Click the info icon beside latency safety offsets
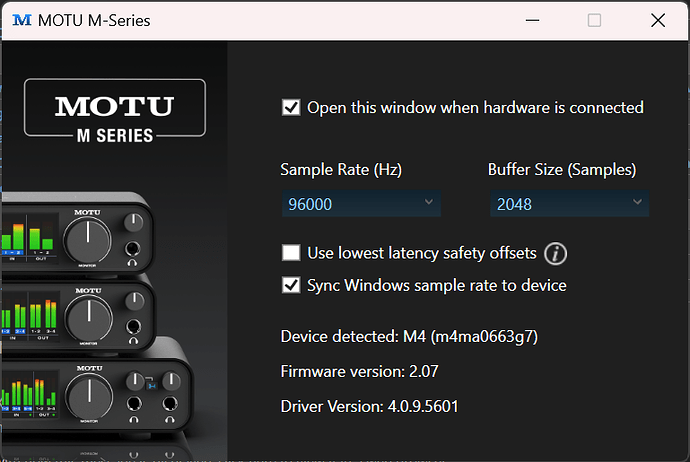This screenshot has height=462, width=690. (x=555, y=253)
